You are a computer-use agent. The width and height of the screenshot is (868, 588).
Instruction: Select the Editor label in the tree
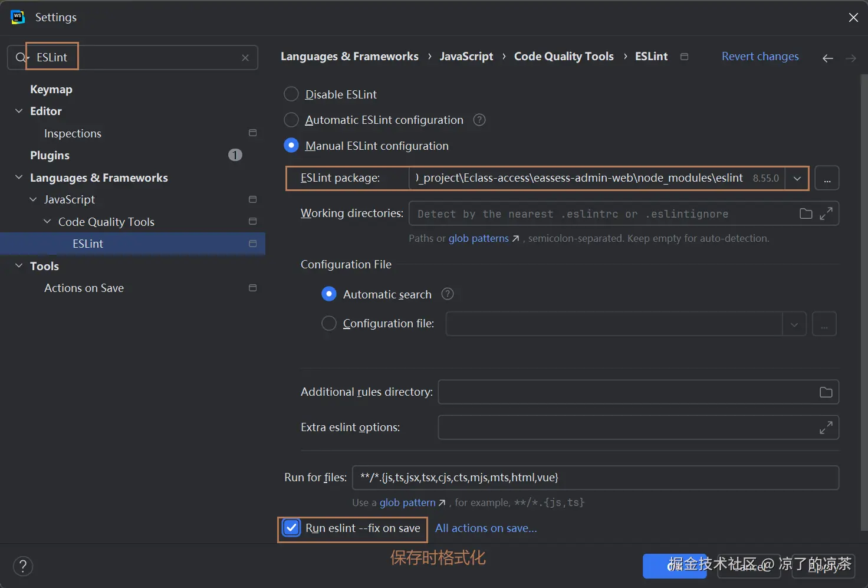[x=46, y=111]
